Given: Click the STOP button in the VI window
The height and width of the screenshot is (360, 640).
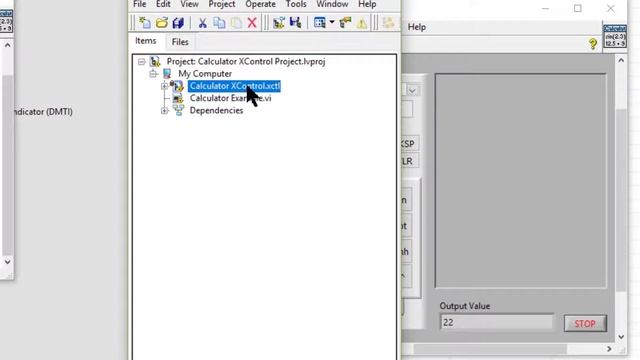Looking at the screenshot, I should coord(585,324).
